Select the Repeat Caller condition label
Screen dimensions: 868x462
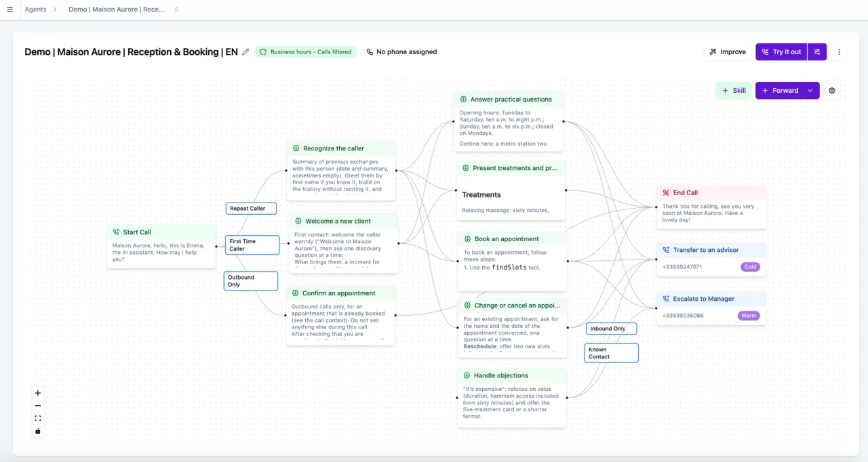[x=251, y=208]
